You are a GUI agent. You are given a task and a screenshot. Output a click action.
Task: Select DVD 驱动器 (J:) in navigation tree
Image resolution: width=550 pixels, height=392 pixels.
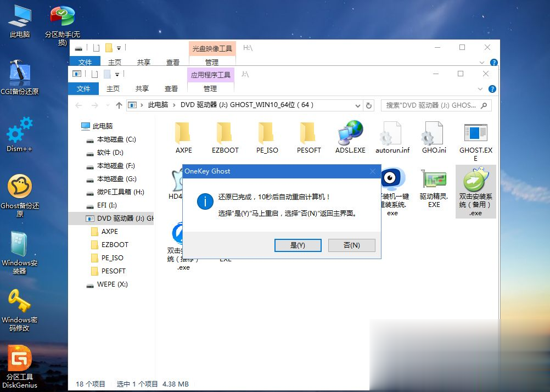(x=111, y=219)
